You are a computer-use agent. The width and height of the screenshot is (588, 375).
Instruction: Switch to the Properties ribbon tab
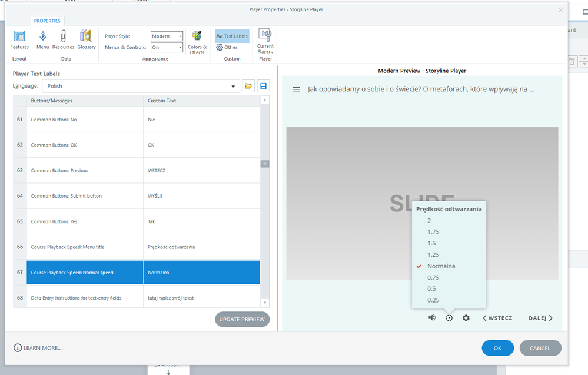47,21
